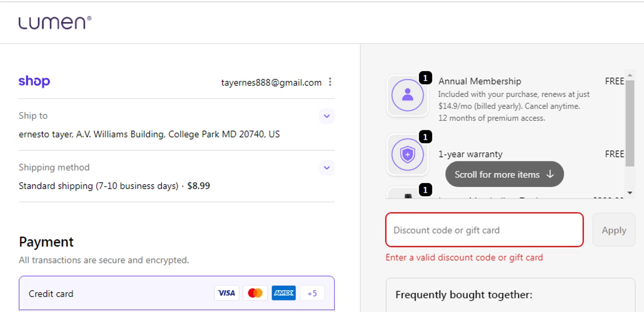Click 'All transactions are secure and encrypted' text
This screenshot has width=644, height=312.
[104, 260]
